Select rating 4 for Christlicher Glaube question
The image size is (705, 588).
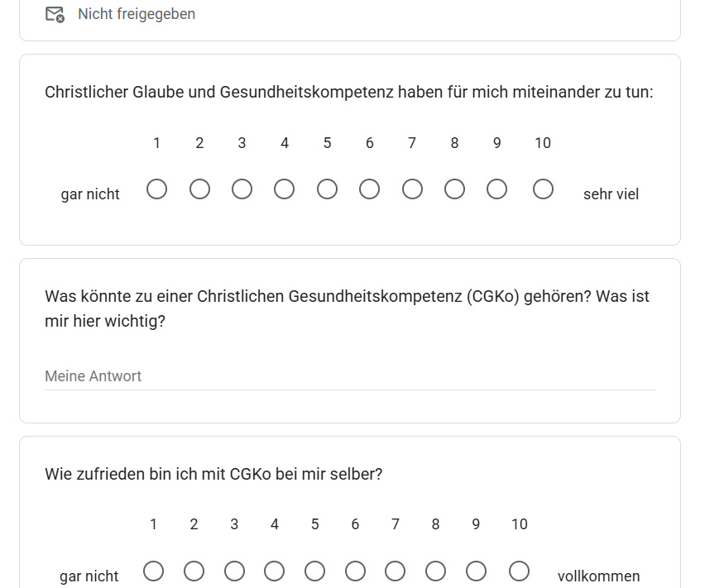point(284,189)
